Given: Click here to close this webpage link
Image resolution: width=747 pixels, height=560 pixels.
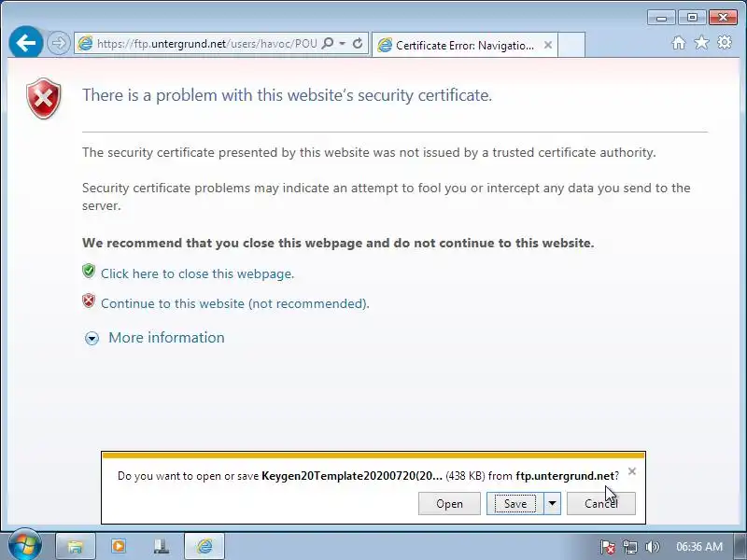Looking at the screenshot, I should [x=197, y=273].
